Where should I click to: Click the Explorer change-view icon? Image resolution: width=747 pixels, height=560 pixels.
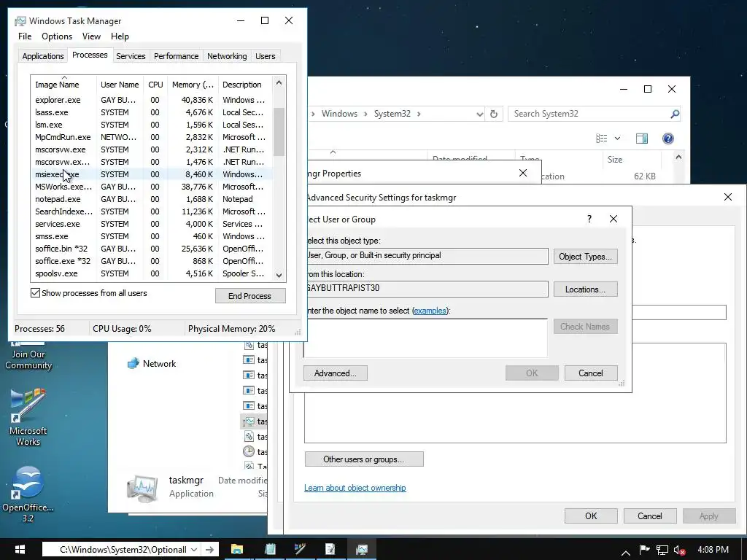point(601,139)
